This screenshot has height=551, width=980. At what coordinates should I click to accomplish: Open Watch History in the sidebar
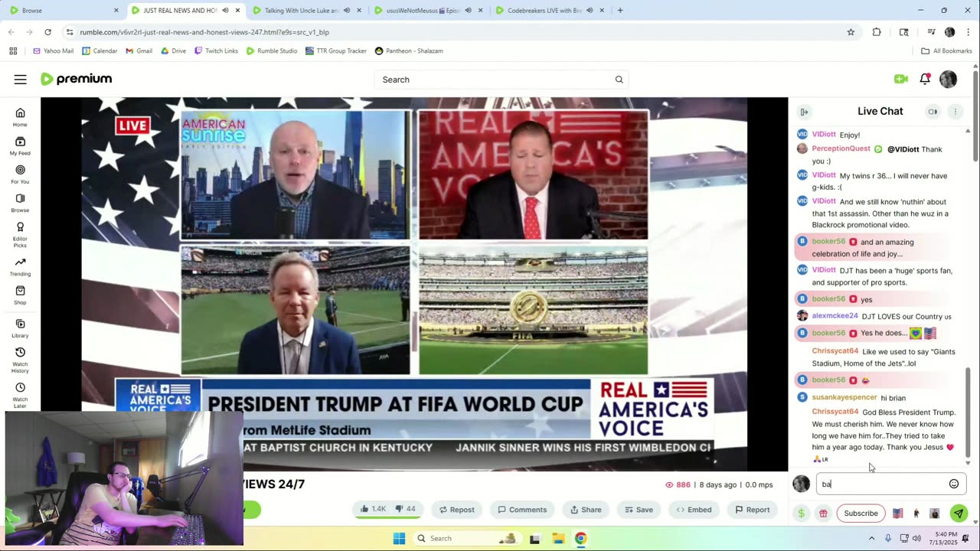(20, 358)
